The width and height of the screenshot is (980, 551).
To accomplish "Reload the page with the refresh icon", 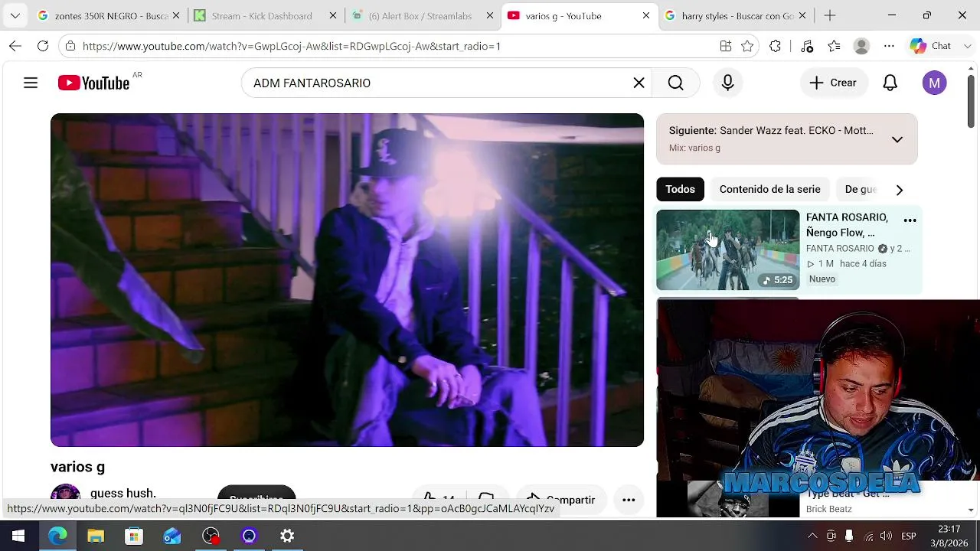I will [x=43, y=46].
